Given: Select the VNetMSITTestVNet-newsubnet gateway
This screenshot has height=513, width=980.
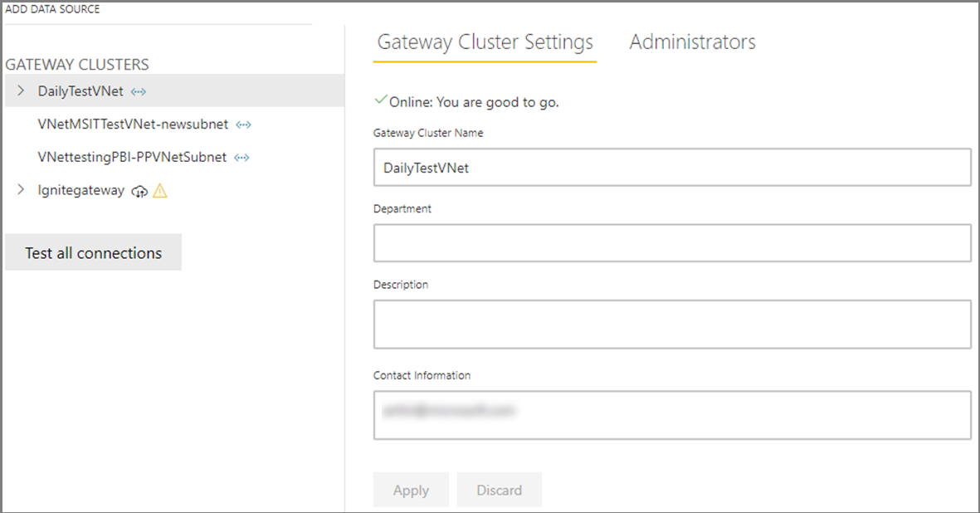Looking at the screenshot, I should [x=134, y=124].
